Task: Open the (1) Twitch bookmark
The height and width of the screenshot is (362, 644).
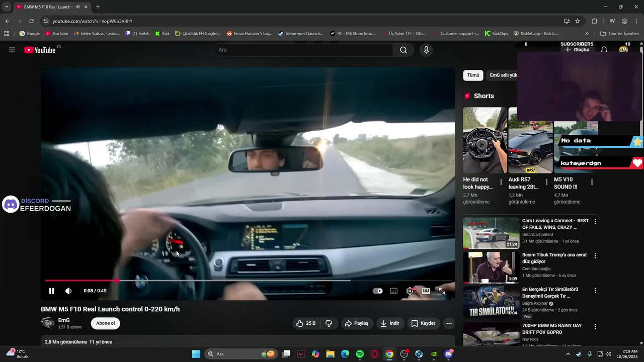Action: click(x=137, y=34)
